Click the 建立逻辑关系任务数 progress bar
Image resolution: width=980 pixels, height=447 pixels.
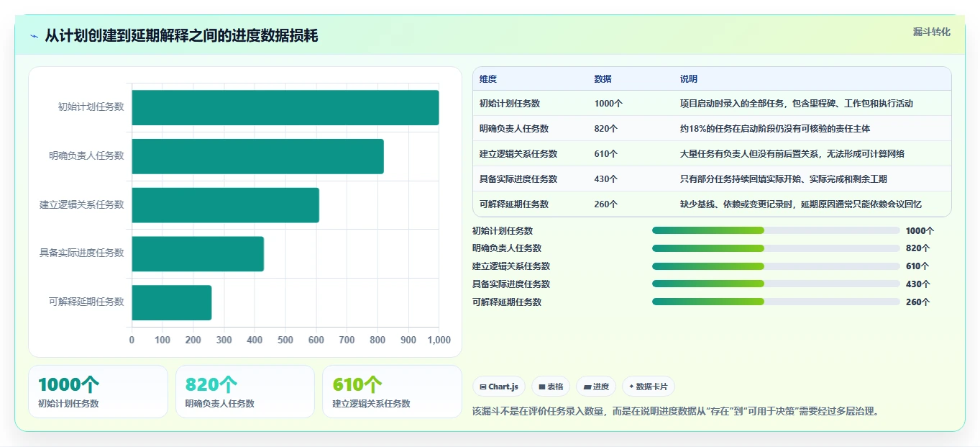point(776,266)
